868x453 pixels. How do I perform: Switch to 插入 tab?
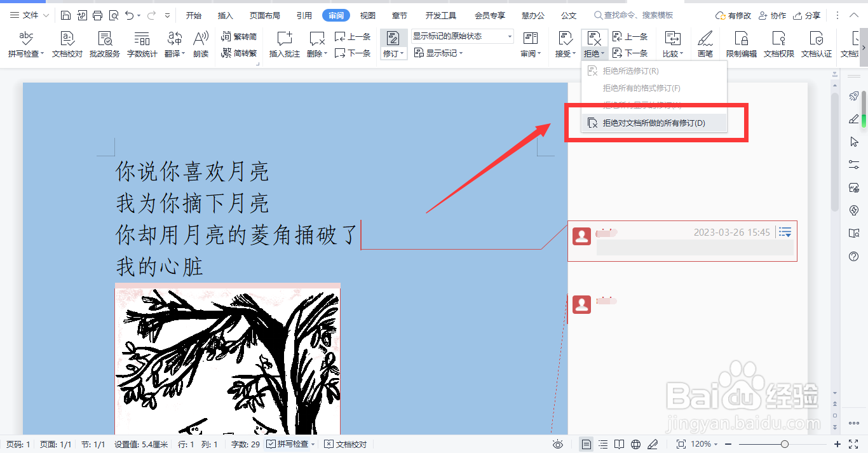[x=226, y=15]
